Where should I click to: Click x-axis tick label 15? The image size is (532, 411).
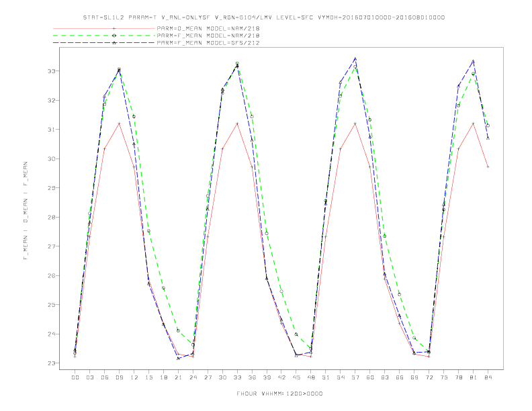click(x=148, y=377)
